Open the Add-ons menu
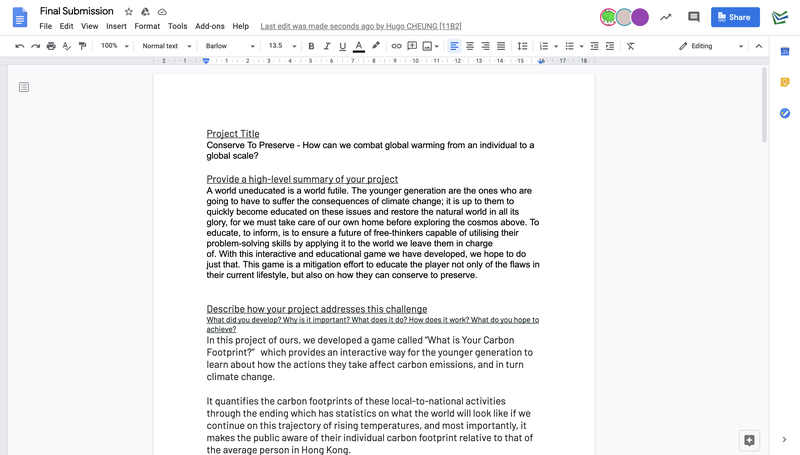The width and height of the screenshot is (800, 455). [210, 26]
